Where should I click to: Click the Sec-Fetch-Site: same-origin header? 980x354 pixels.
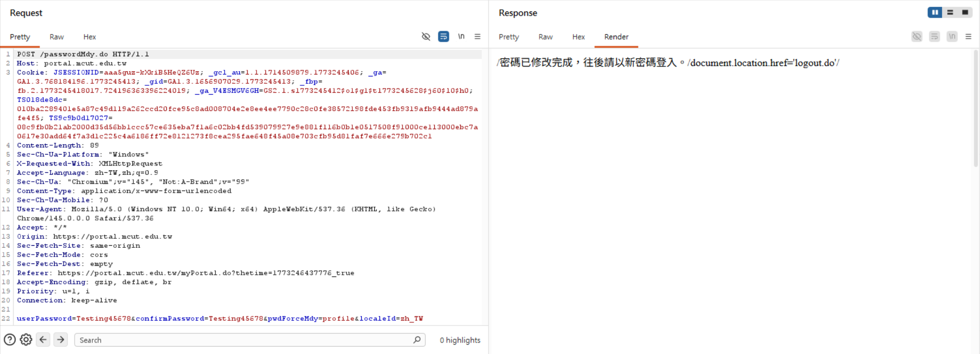pyautogui.click(x=78, y=246)
